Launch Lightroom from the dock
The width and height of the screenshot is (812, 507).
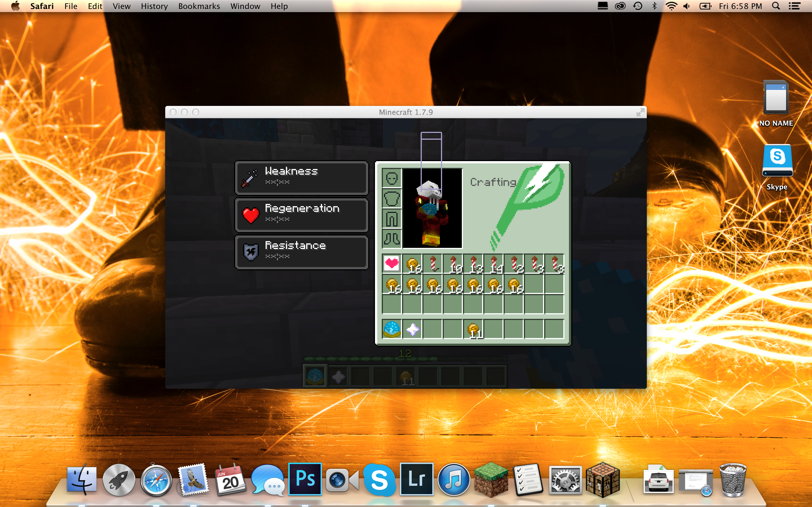click(416, 479)
